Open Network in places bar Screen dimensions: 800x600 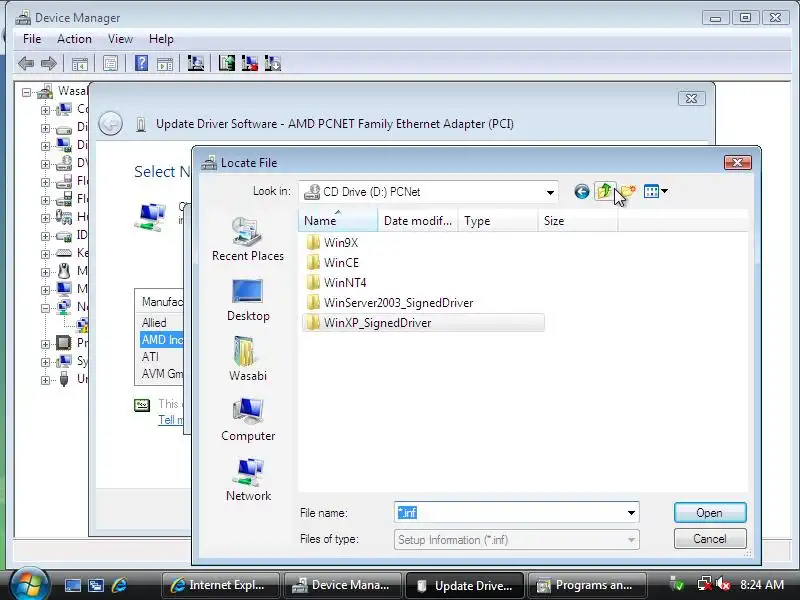[248, 480]
